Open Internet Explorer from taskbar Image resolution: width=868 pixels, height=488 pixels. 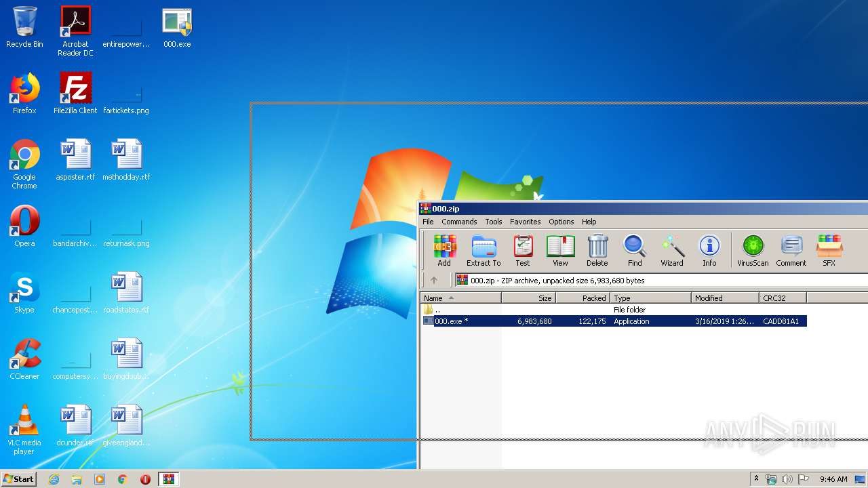pyautogui.click(x=54, y=479)
